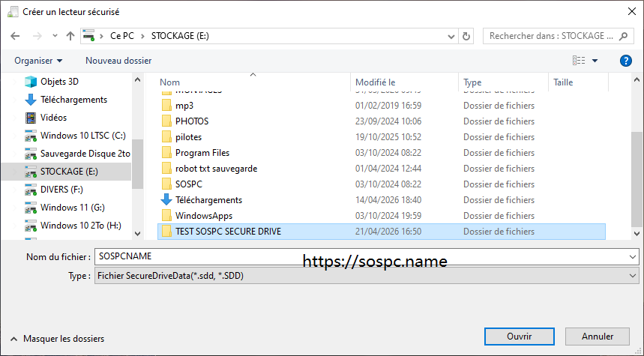Open the Windows 11 (G:) drive

(x=73, y=208)
